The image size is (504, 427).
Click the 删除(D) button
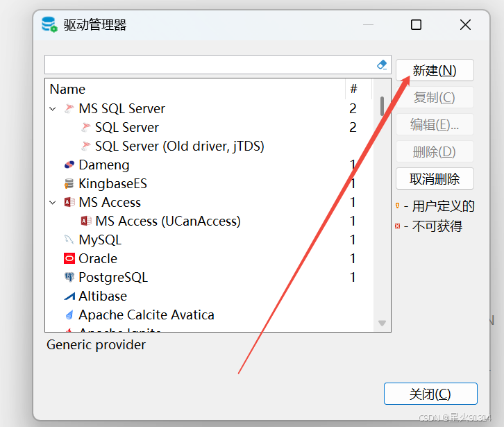(x=435, y=151)
